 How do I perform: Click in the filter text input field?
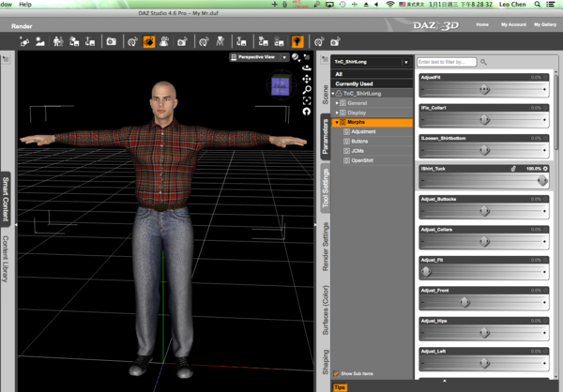pyautogui.click(x=446, y=62)
